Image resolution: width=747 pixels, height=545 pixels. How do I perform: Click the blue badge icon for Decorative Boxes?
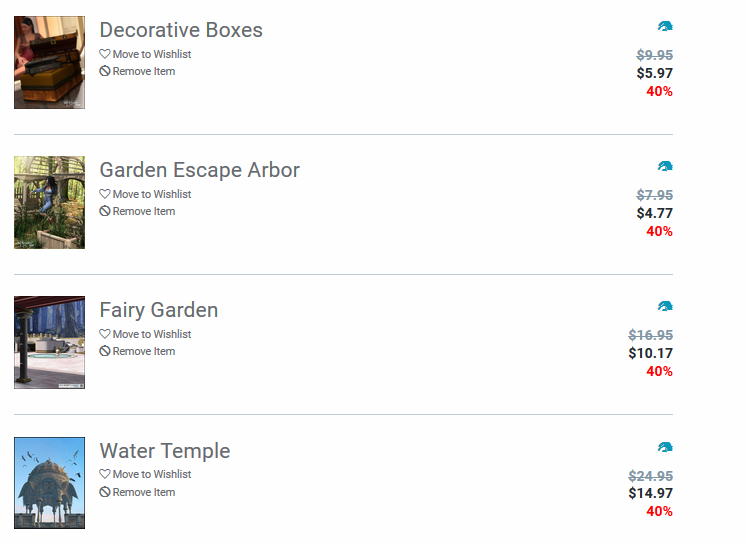(x=665, y=26)
